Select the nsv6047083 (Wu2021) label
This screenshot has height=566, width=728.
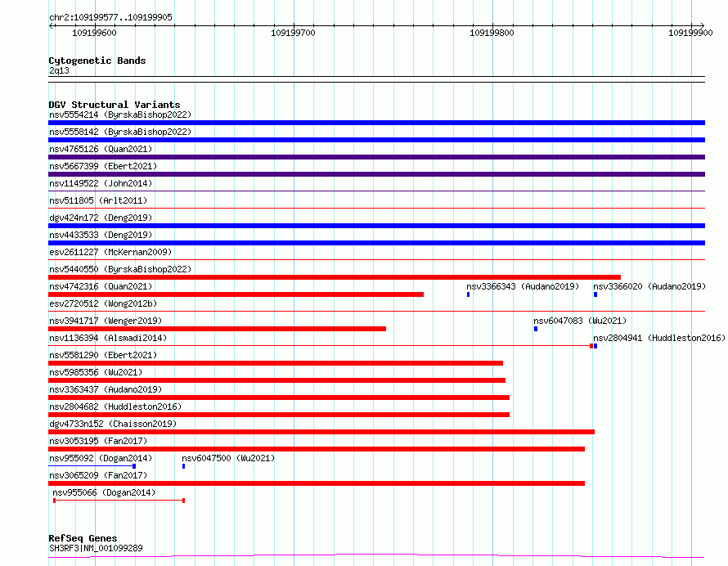(x=580, y=321)
